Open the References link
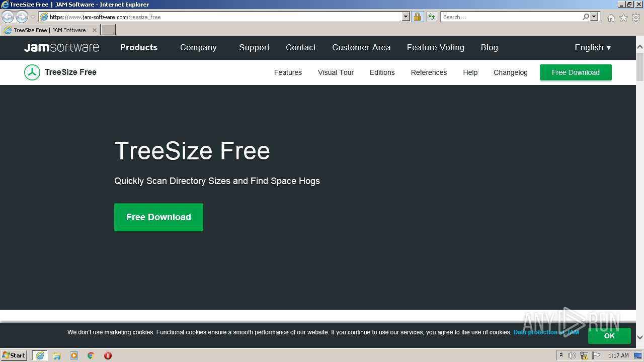This screenshot has height=362, width=644. tap(429, 72)
